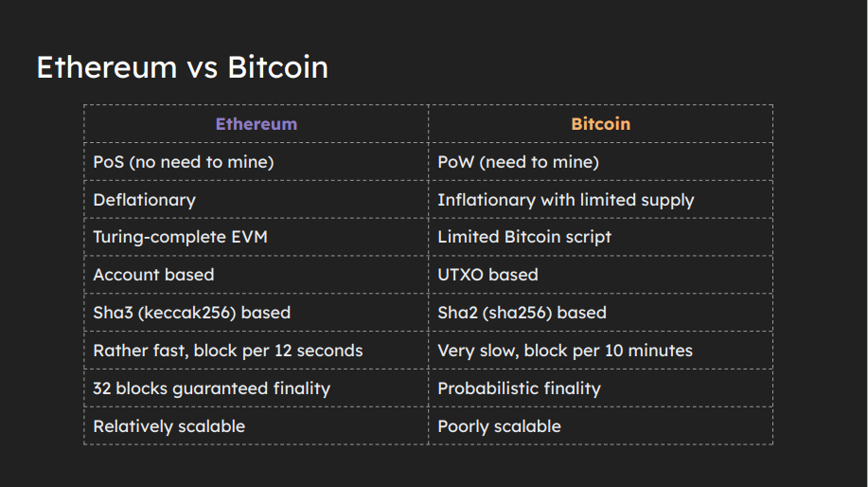
Task: Click the 'Sha3 (keccak256) based' cell
Action: click(x=257, y=313)
